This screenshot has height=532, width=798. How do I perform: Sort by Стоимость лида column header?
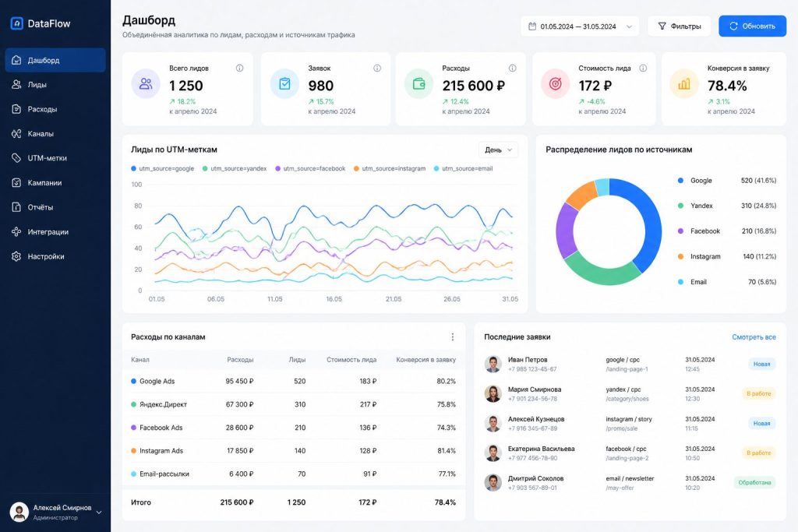351,360
